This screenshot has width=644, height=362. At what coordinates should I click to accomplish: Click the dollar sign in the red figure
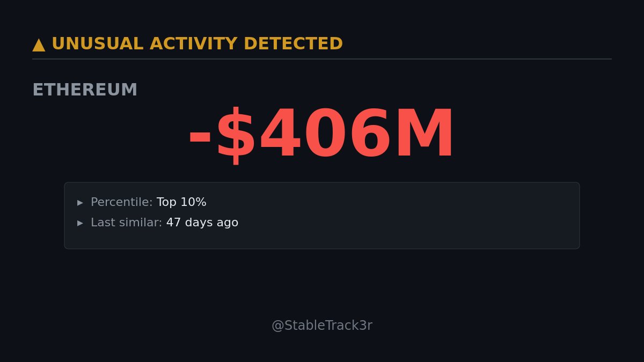(236, 135)
